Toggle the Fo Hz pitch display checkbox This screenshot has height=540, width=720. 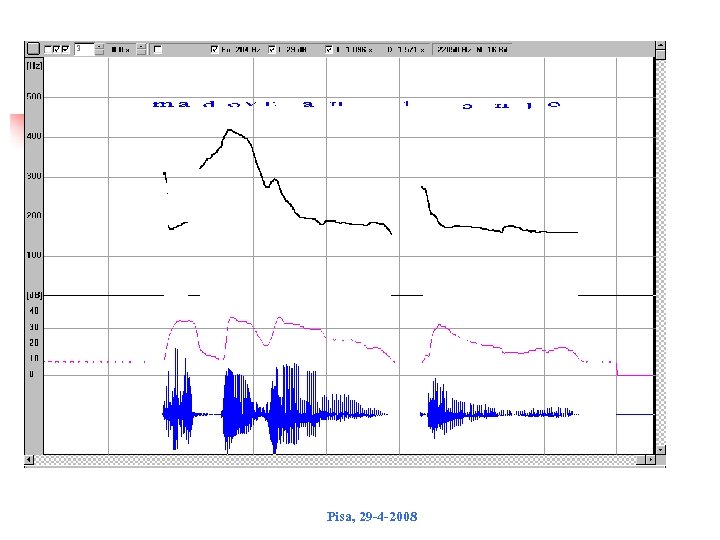[214, 49]
